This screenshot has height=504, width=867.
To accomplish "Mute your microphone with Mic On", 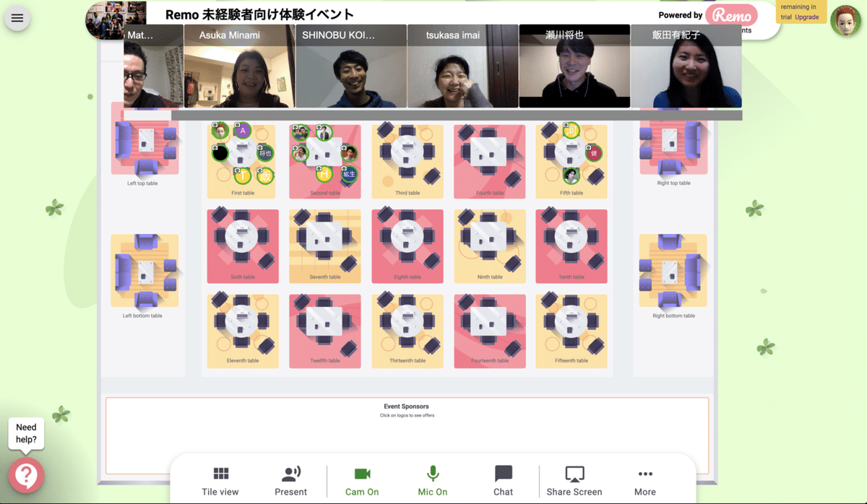I will [x=431, y=480].
